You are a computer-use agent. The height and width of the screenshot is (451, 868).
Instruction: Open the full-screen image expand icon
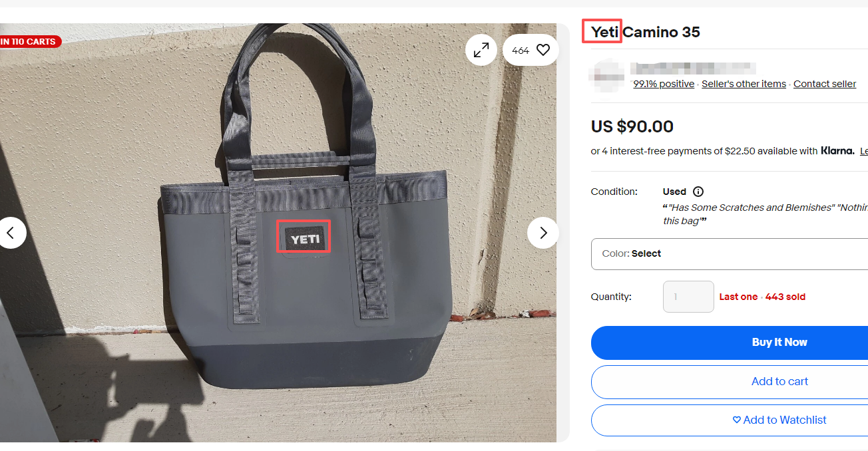(x=481, y=50)
